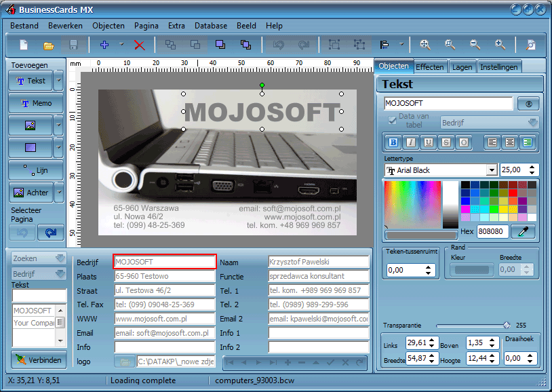This screenshot has width=552, height=392.
Task: Pick a color from the rainbow spectrum
Action: click(412, 205)
